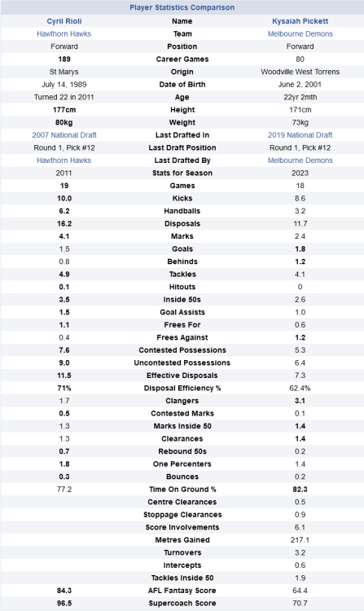This screenshot has height=611, width=364.
Task: Select the Disposal Efficiency % row label
Action: [x=182, y=388]
